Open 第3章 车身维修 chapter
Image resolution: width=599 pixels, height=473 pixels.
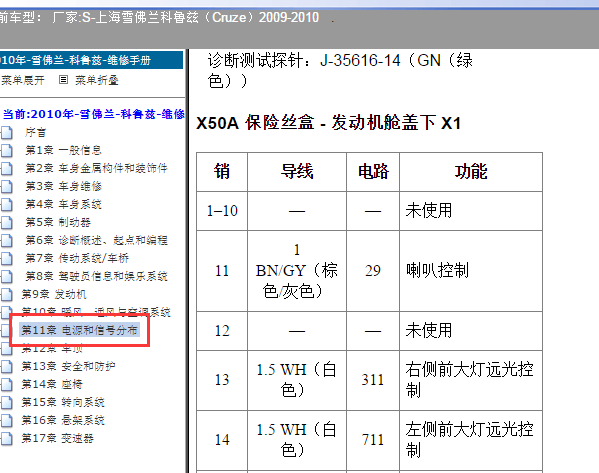coord(63,186)
